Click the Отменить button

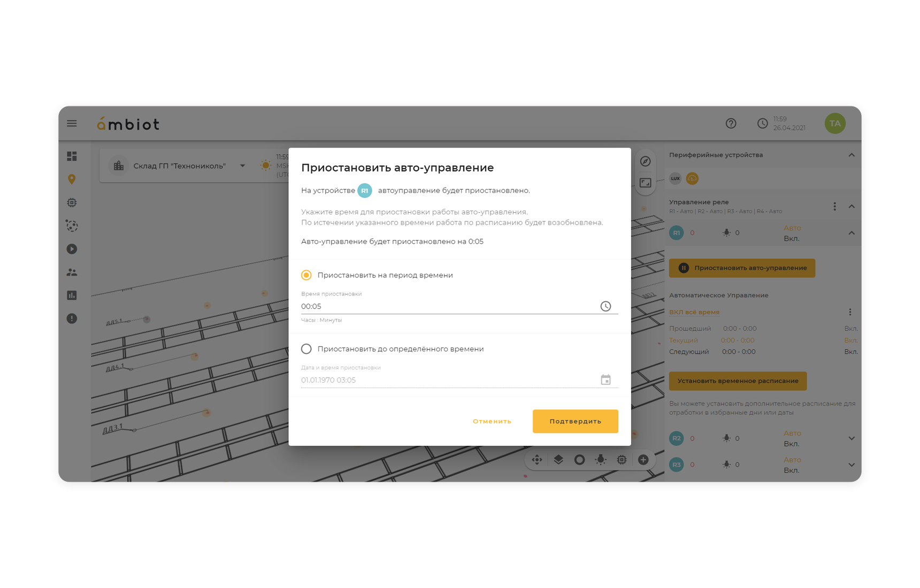coord(492,421)
